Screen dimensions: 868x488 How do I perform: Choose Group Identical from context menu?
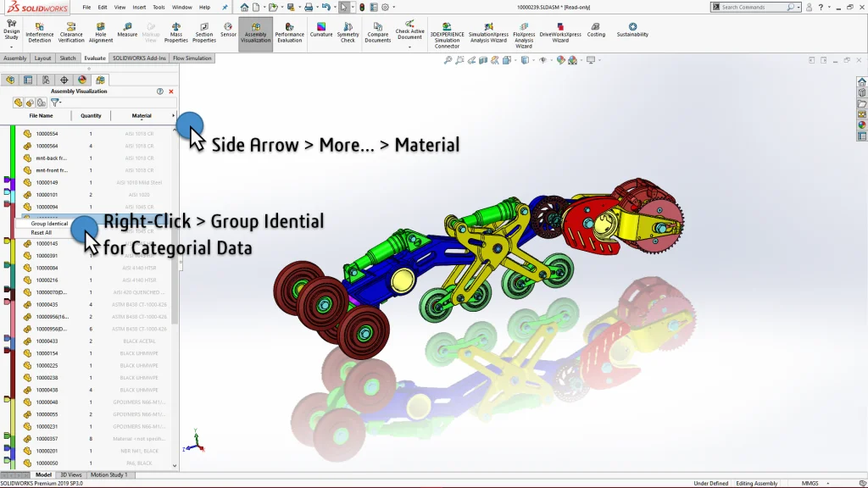(49, 224)
